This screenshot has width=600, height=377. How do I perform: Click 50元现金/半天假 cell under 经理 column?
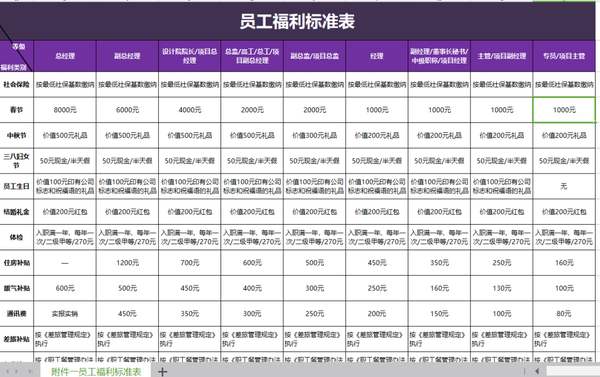click(x=377, y=161)
